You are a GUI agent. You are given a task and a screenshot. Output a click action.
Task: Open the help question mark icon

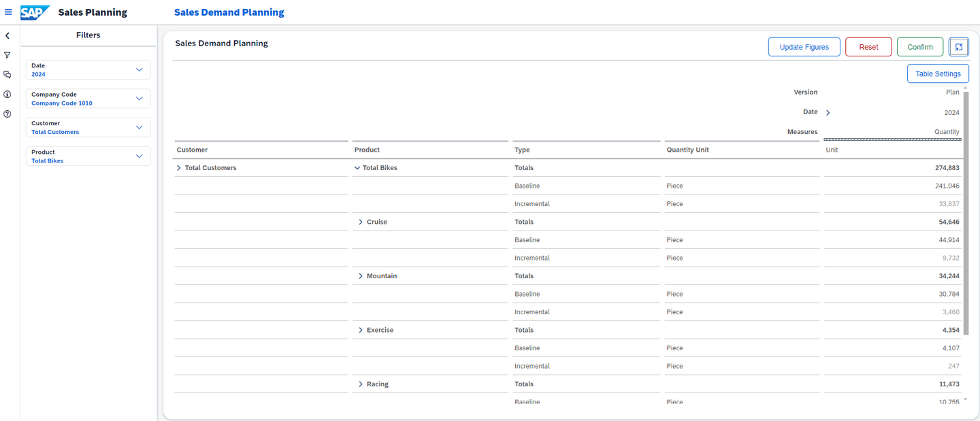(7, 114)
